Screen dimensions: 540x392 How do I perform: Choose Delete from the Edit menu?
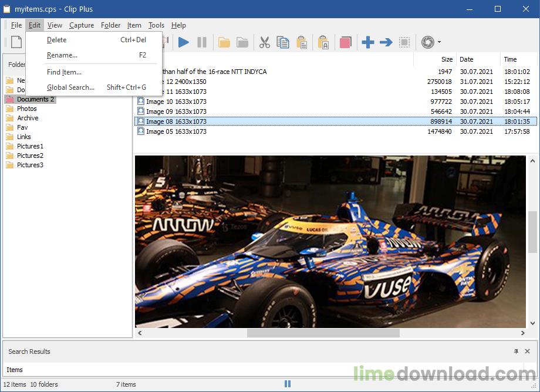pos(94,40)
